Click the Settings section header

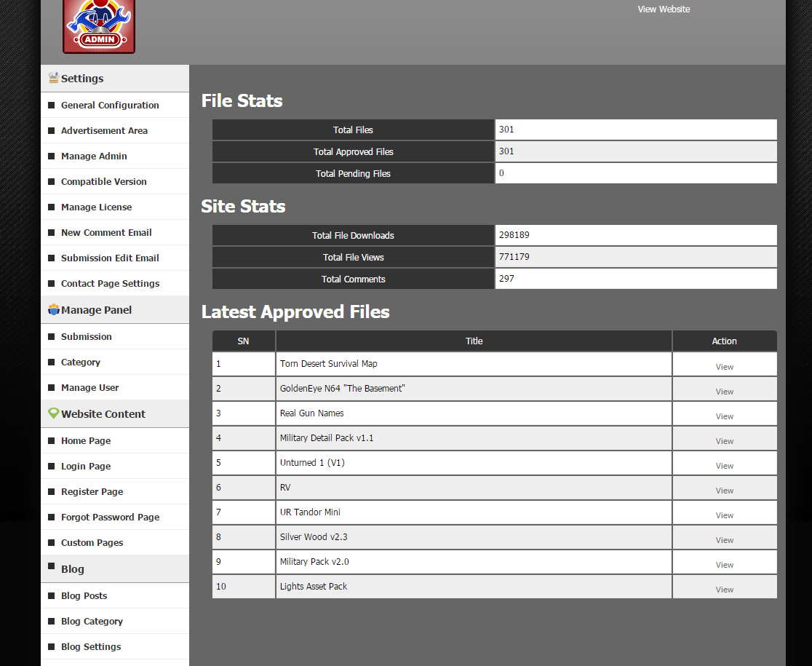(115, 79)
